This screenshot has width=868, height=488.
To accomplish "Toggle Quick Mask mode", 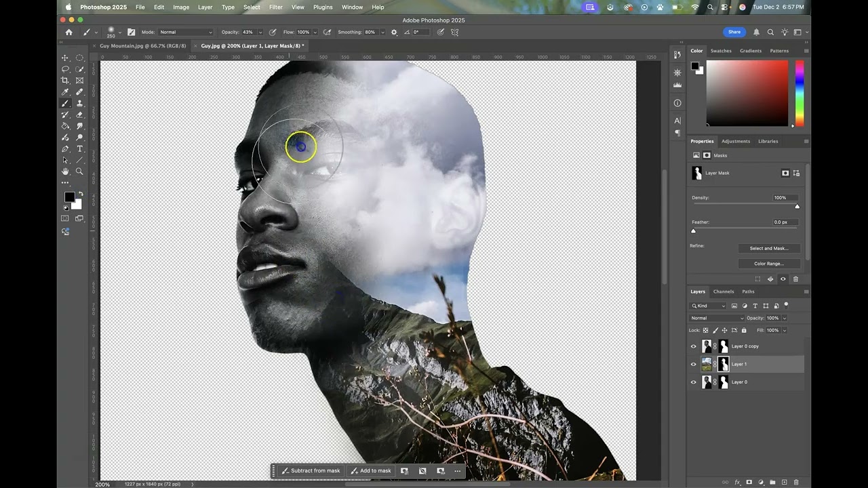I will [x=65, y=218].
